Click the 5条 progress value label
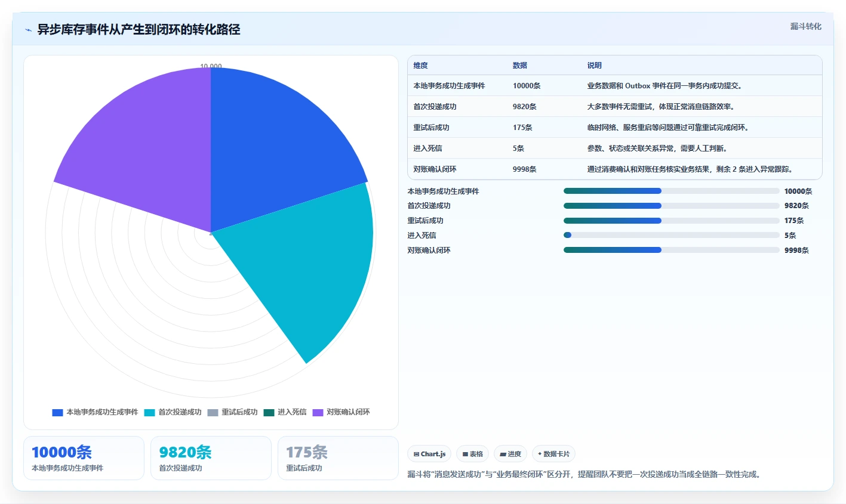846x504 pixels. 790,236
